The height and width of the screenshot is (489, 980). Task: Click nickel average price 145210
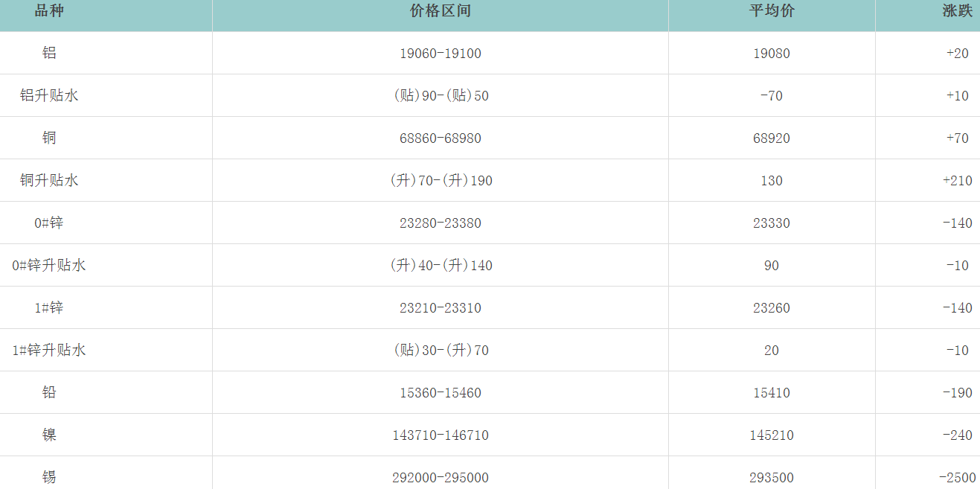[x=771, y=435]
